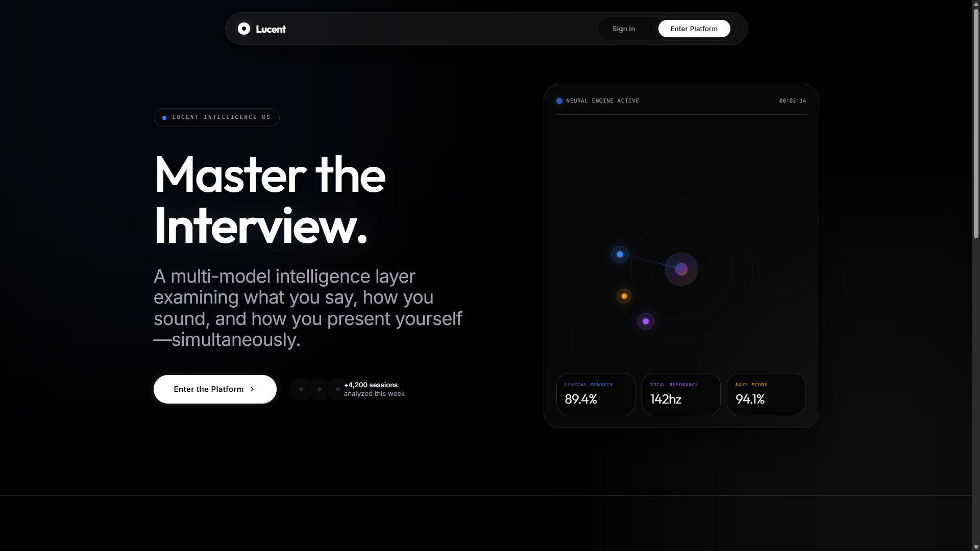Expand the VOCAL RESONANCE metric card

(x=680, y=394)
